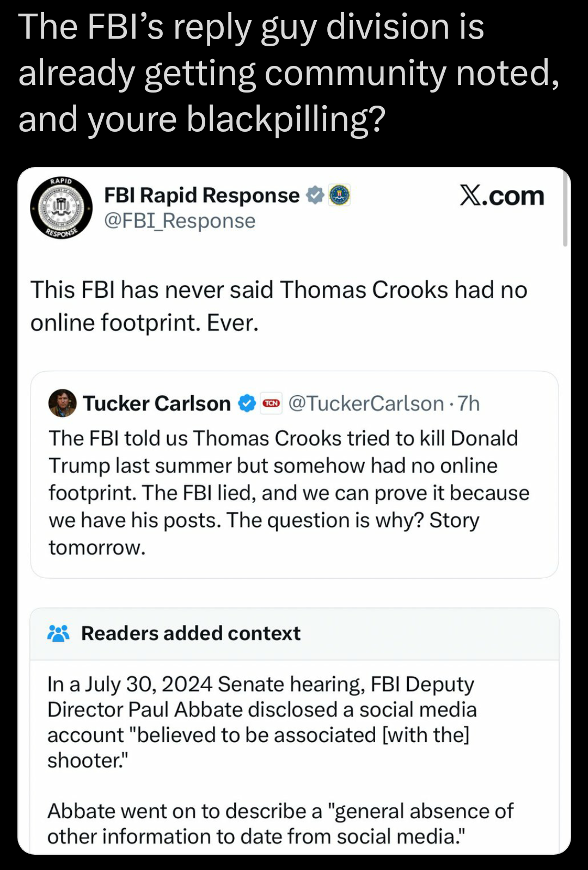
Task: Click the FBI seal affiliation badge
Action: 340,195
